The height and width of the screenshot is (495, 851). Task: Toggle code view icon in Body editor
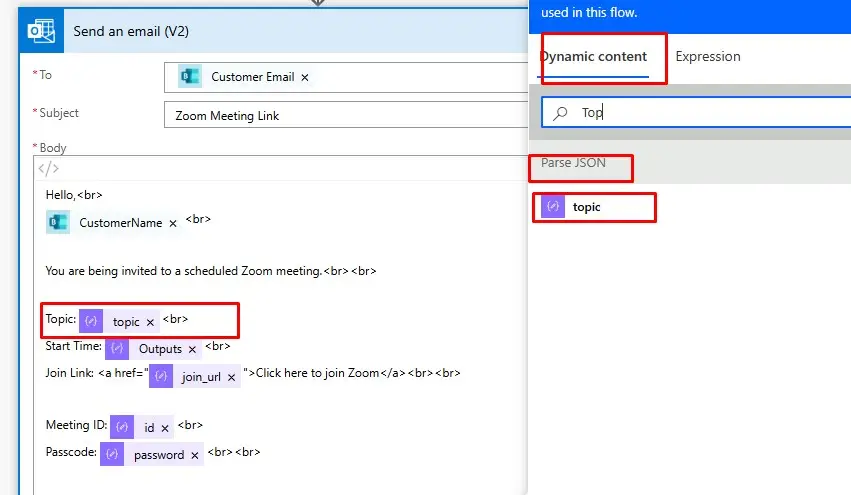[48, 168]
